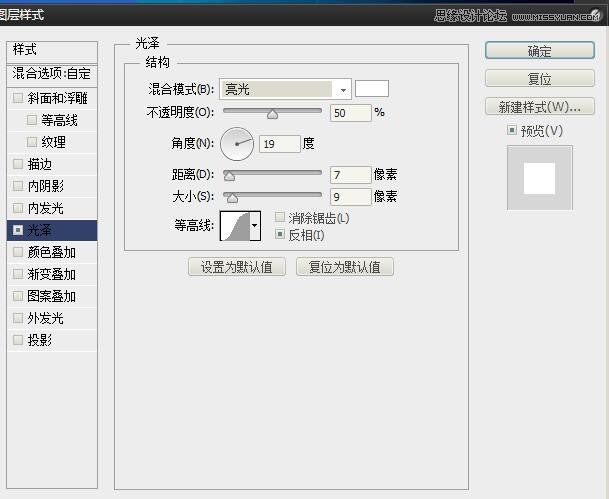This screenshot has width=609, height=499.
Task: Enable the 斜面和浮雕 effect checkbox
Action: [18, 98]
